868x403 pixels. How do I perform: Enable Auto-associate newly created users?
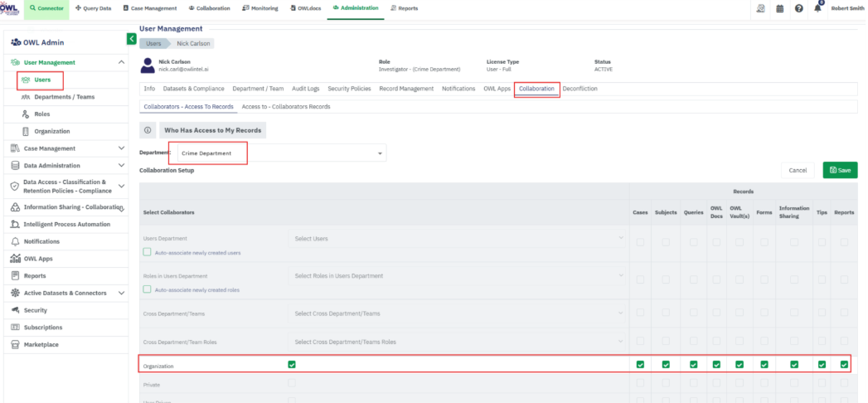tap(148, 252)
